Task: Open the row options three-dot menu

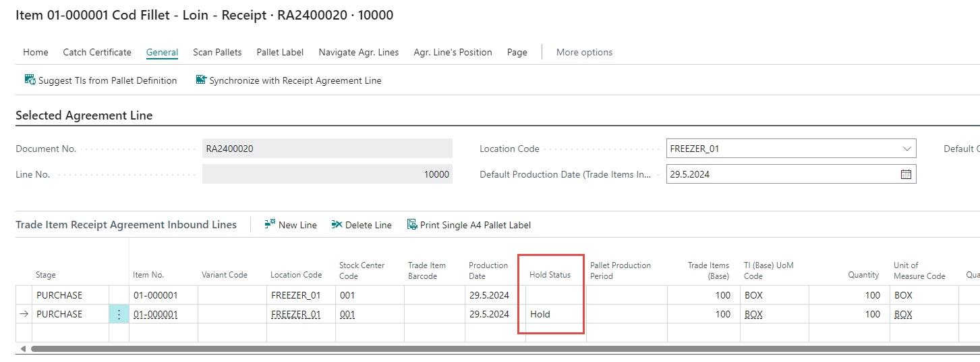Action: (119, 314)
